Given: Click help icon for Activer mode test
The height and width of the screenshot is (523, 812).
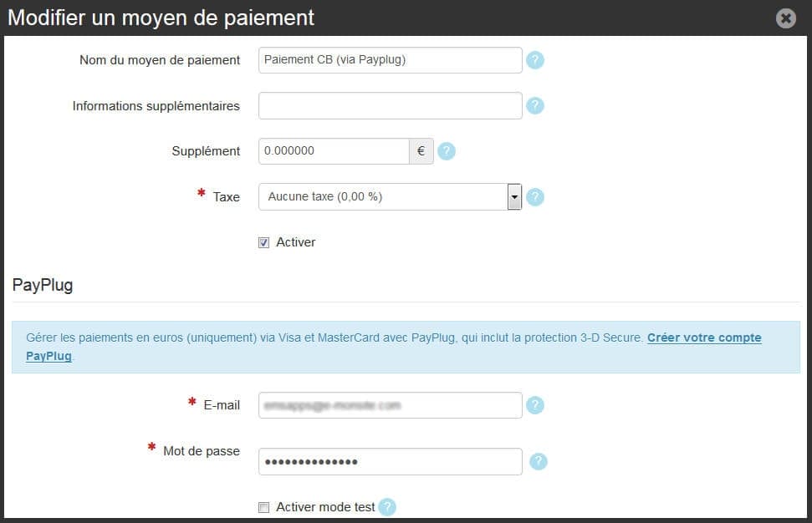Looking at the screenshot, I should [x=386, y=507].
